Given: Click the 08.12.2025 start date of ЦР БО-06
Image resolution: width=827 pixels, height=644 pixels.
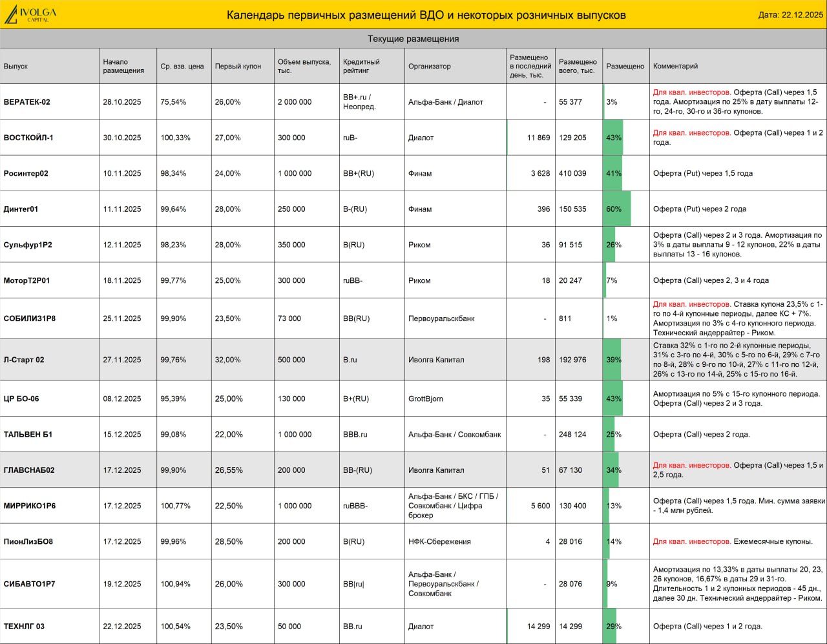Looking at the screenshot, I should (122, 399).
